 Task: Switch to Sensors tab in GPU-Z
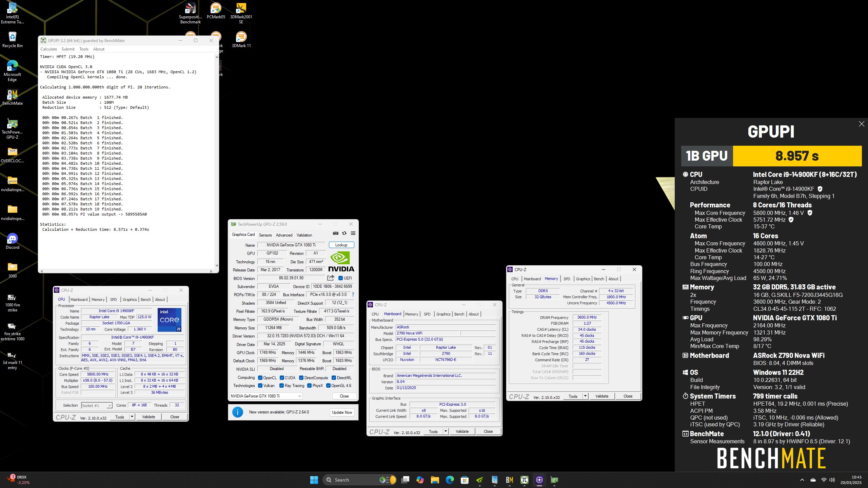(x=265, y=235)
